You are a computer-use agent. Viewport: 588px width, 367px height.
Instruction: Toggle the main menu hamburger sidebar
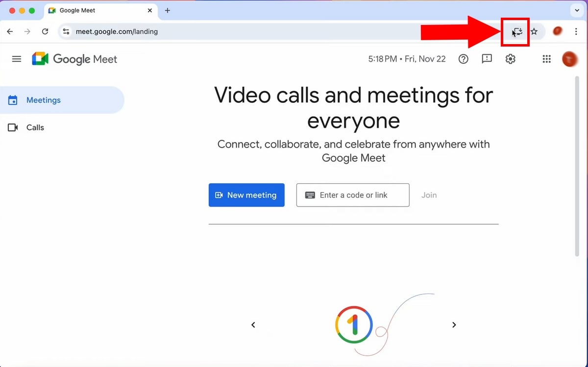17,59
